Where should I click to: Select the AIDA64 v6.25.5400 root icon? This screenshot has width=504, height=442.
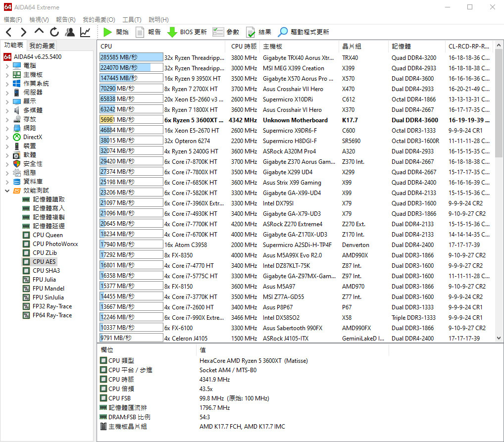click(x=7, y=57)
